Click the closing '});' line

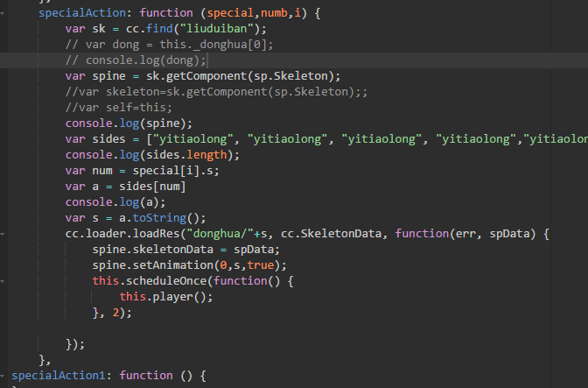pos(75,344)
